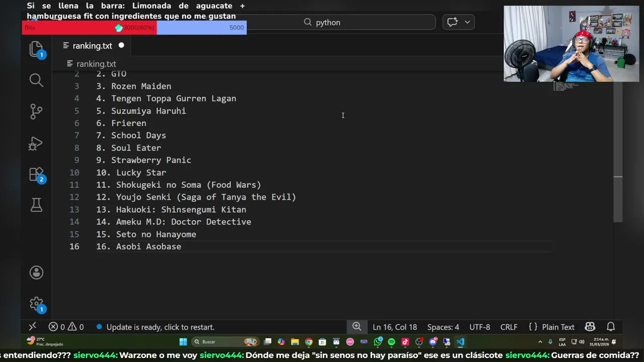The width and height of the screenshot is (644, 362).
Task: Switch the ESP LAA input language
Action: [x=562, y=342]
